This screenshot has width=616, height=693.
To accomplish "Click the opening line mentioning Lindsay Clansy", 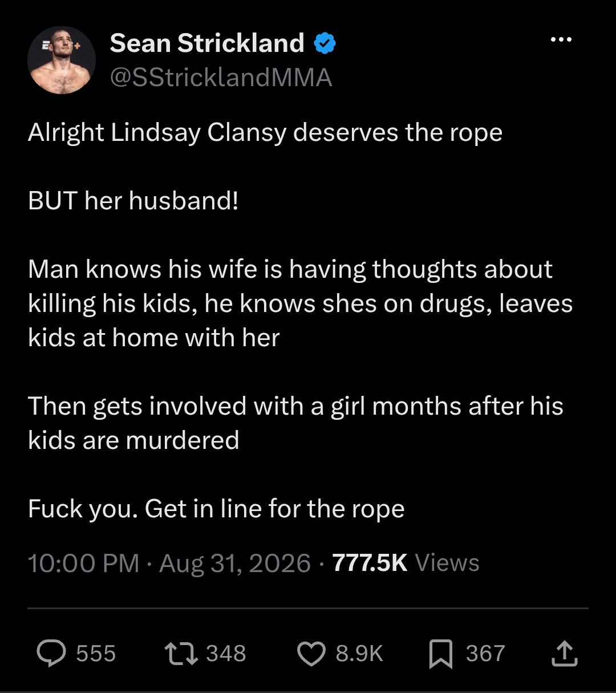I will point(265,133).
